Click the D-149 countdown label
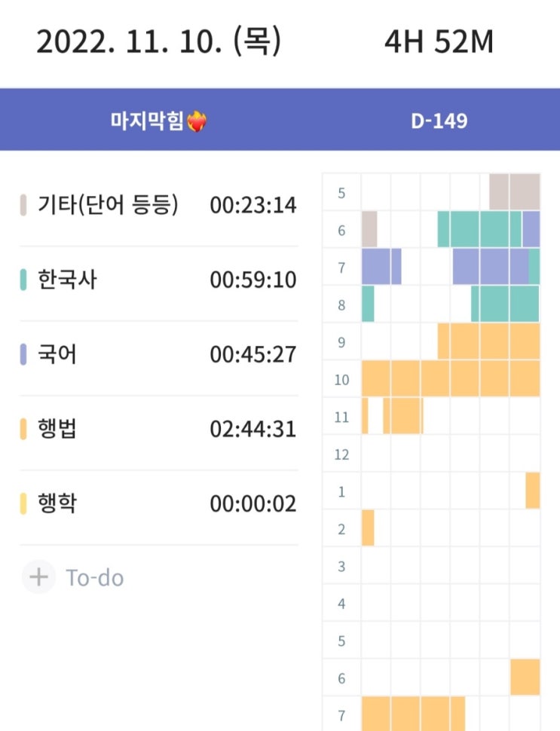560x731 pixels. (439, 121)
